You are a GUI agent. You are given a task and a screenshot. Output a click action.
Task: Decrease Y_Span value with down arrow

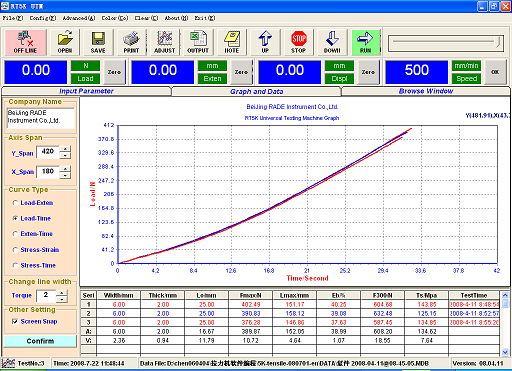66,155
